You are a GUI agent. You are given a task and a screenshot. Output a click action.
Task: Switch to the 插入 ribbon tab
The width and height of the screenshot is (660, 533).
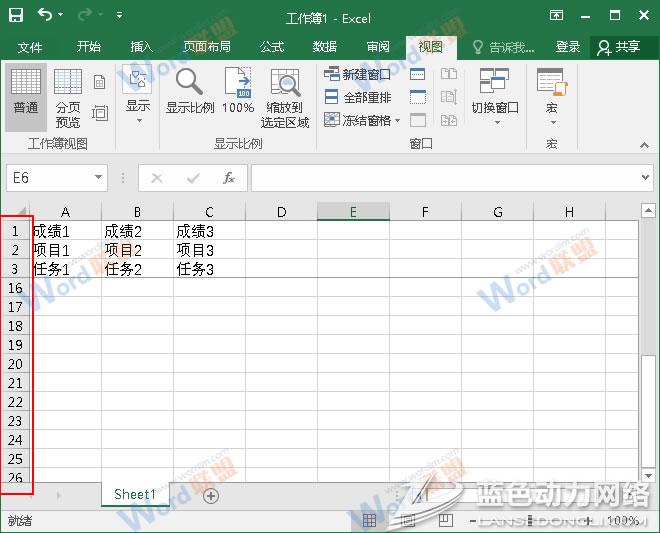pyautogui.click(x=142, y=47)
